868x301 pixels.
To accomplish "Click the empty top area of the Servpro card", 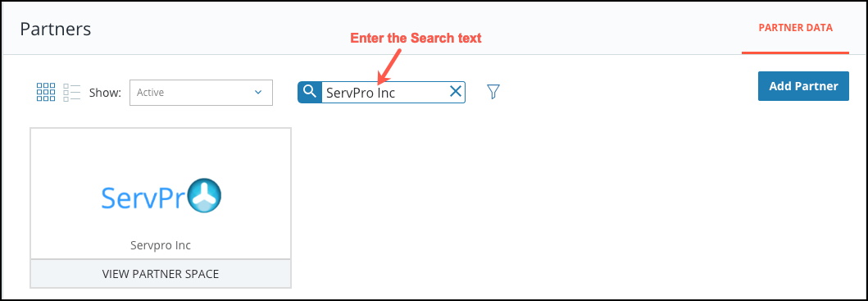I will tap(161, 153).
